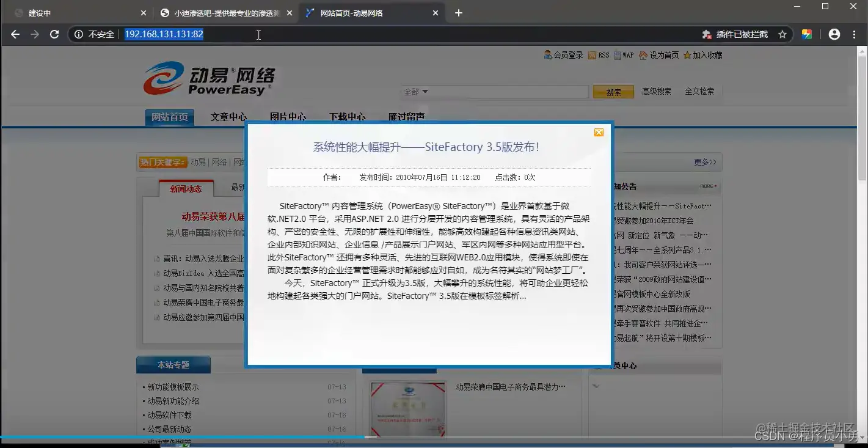Open the RSS feed link
Viewport: 868px width, 448px height.
pyautogui.click(x=599, y=55)
